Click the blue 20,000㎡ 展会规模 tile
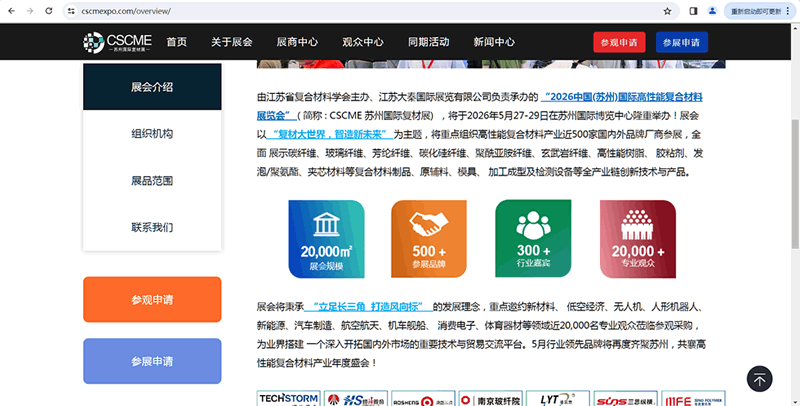800x406 pixels. click(x=326, y=238)
